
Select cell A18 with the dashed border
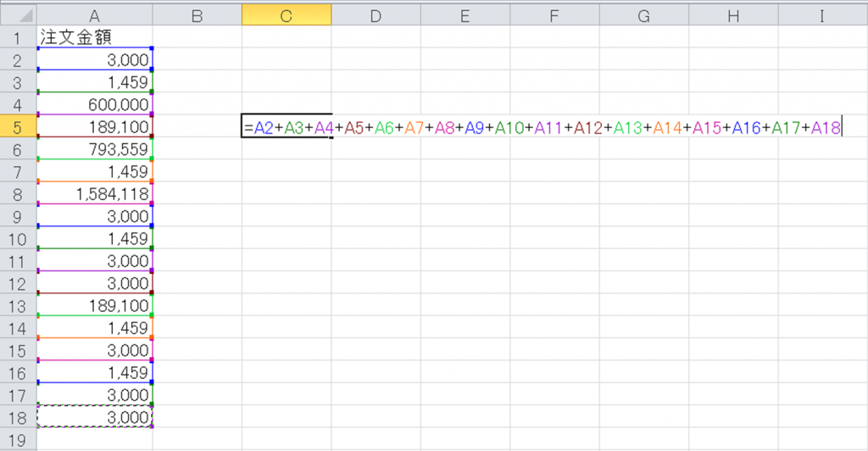(x=94, y=417)
